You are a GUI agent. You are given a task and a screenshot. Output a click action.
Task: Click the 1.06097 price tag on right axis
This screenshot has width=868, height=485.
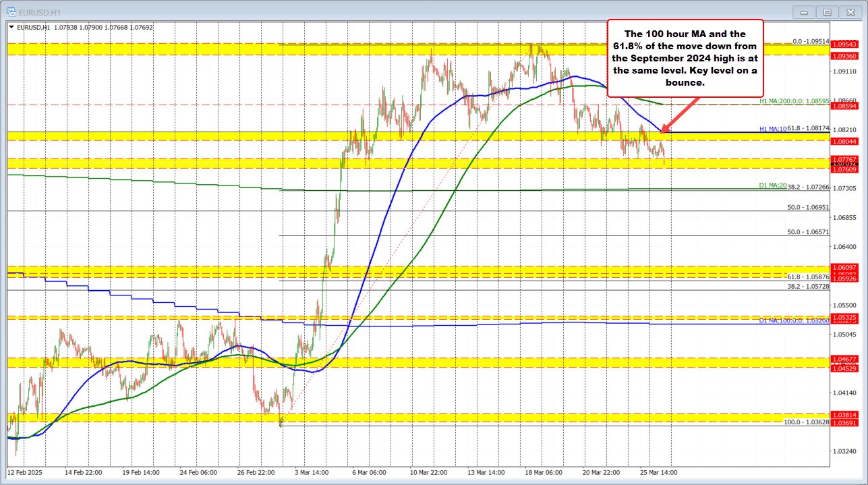pyautogui.click(x=845, y=268)
